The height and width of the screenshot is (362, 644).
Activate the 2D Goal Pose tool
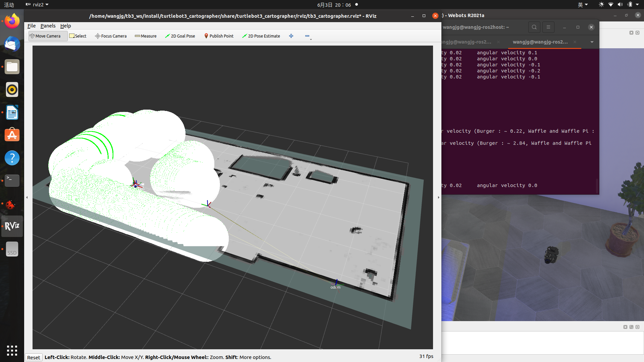180,36
